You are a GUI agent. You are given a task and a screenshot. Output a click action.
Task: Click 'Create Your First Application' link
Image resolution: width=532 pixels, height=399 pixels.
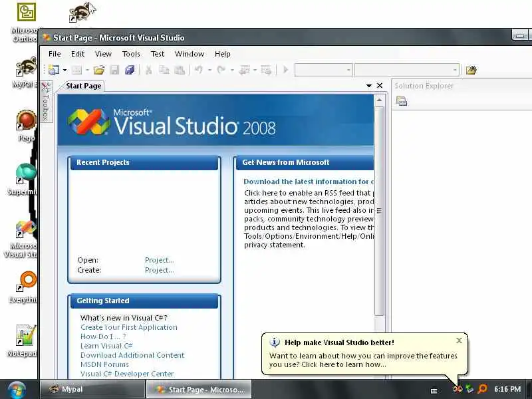pos(129,327)
